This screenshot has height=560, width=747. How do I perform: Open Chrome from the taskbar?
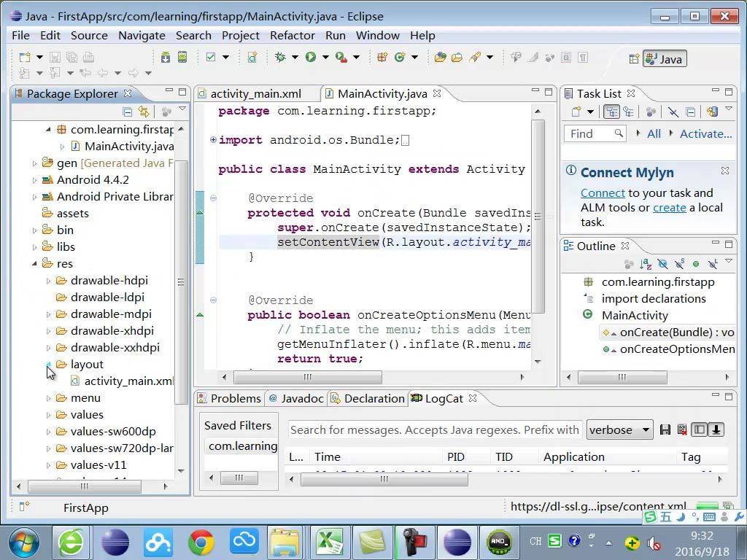[201, 542]
